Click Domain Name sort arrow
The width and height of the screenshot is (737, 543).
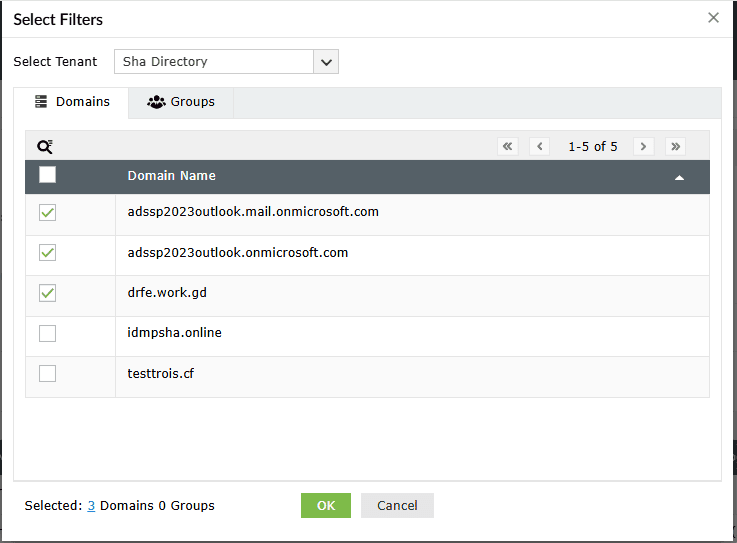679,178
